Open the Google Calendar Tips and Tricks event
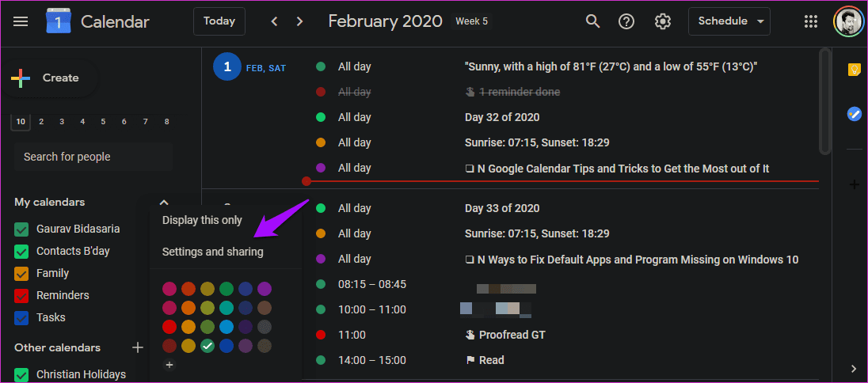The image size is (868, 383). pos(617,169)
